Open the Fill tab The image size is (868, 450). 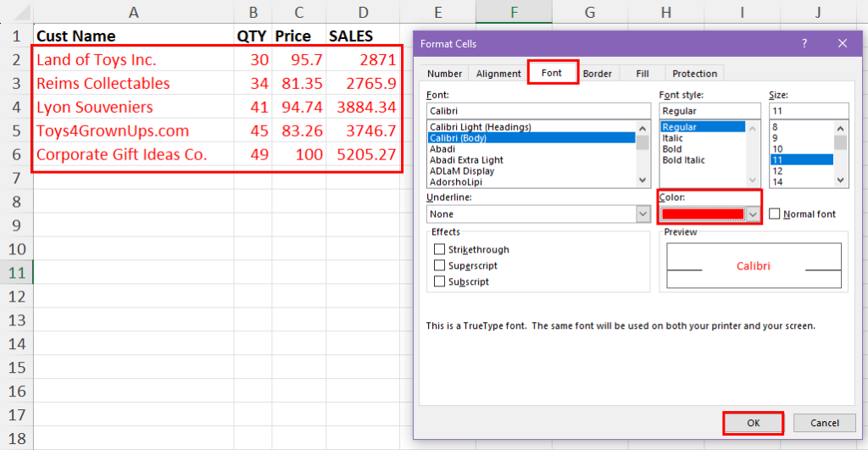643,74
